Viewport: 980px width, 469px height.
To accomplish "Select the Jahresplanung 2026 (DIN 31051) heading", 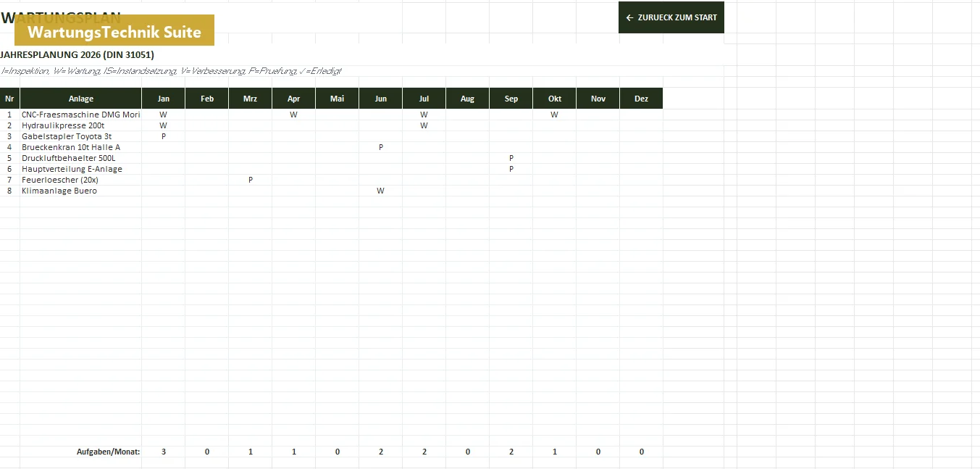I will pyautogui.click(x=77, y=54).
